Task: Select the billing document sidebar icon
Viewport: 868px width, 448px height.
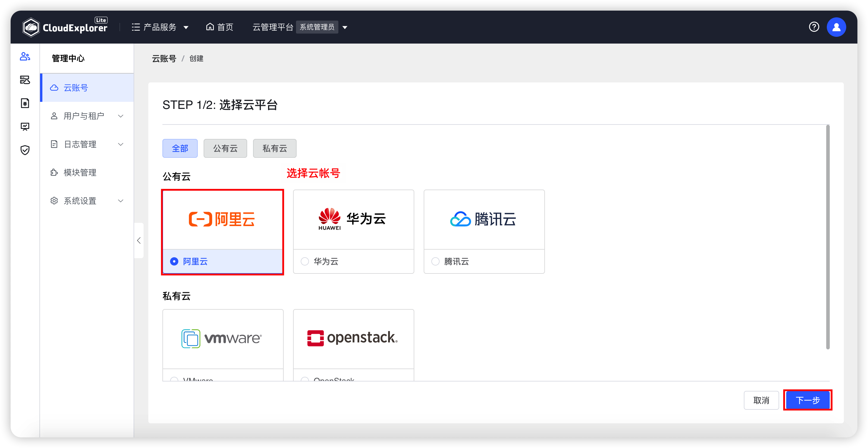Action: tap(25, 103)
